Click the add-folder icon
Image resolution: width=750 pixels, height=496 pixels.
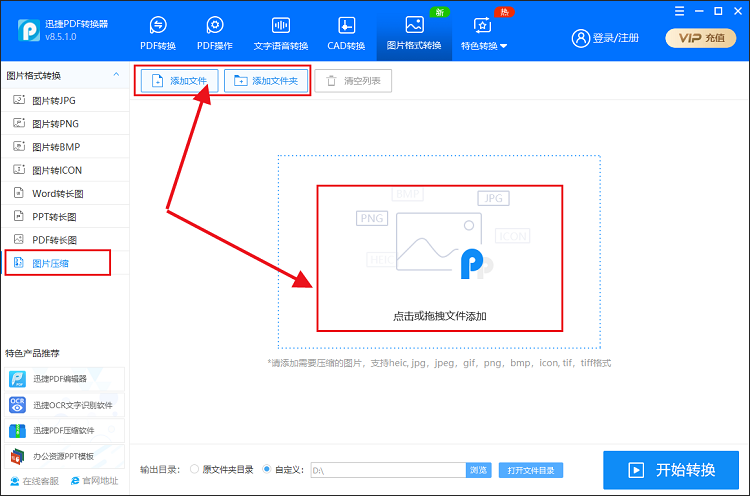click(241, 81)
